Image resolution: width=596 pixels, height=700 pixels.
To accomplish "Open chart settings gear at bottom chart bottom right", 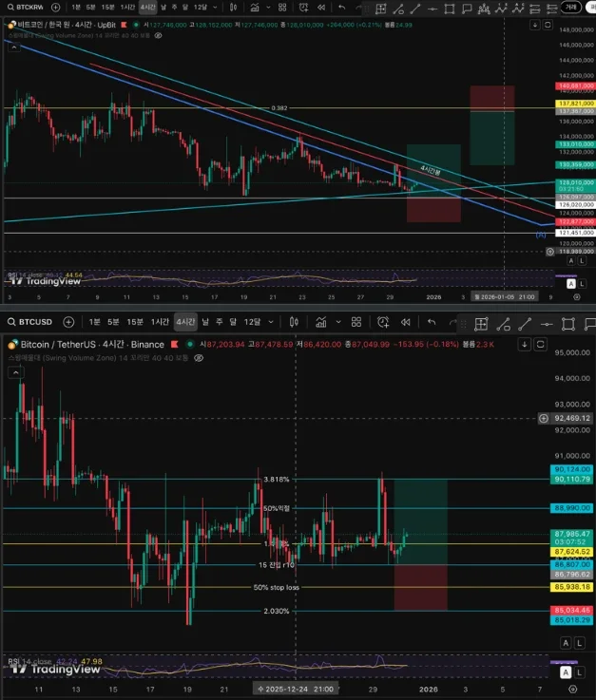I will (x=573, y=690).
